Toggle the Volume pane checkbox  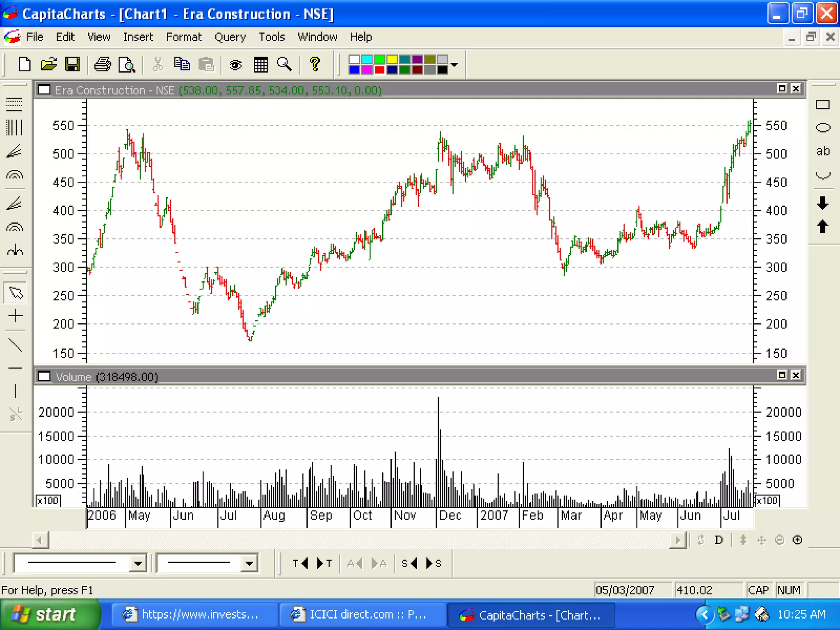[x=44, y=376]
